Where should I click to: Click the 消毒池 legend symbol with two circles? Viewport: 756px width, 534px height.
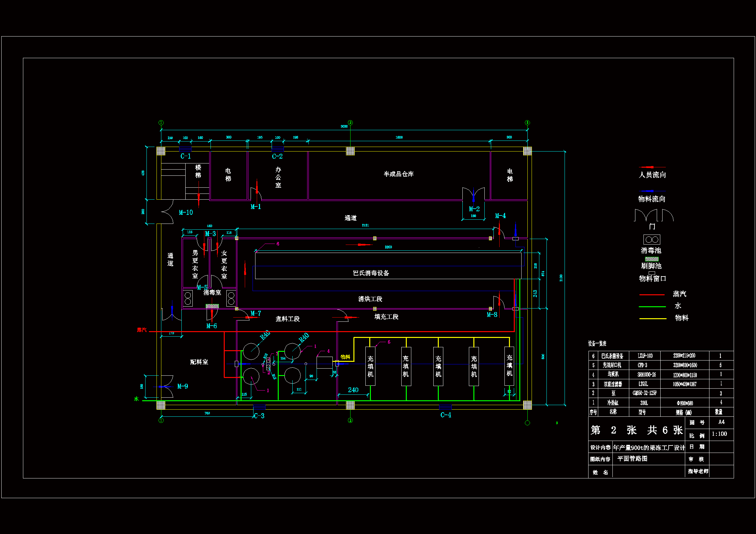(x=652, y=239)
